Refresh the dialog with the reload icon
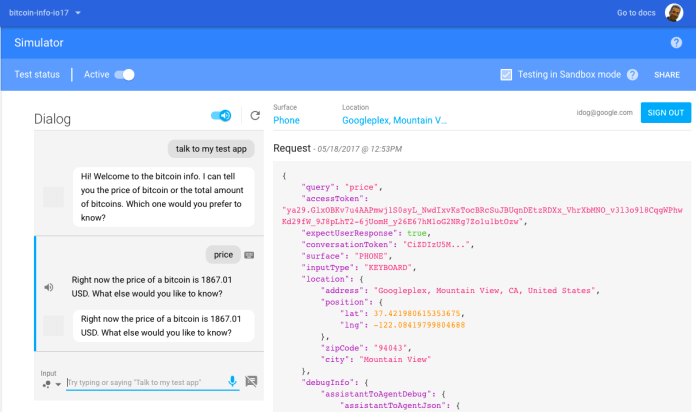This screenshot has height=412, width=696. (255, 116)
